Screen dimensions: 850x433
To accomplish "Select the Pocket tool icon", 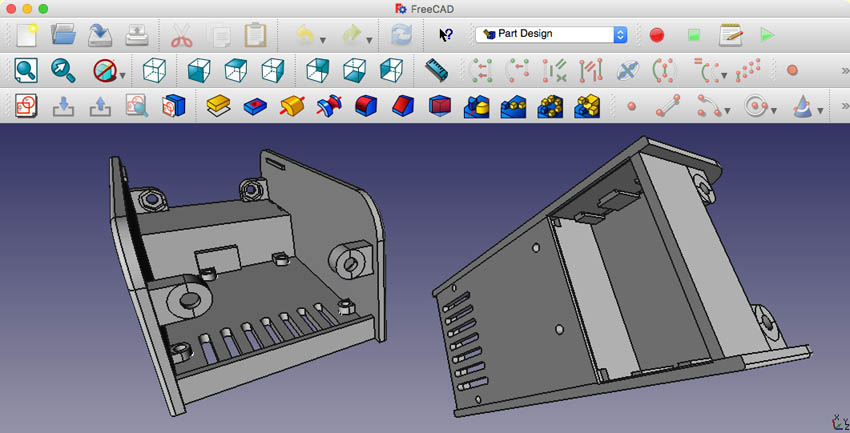I will 255,106.
